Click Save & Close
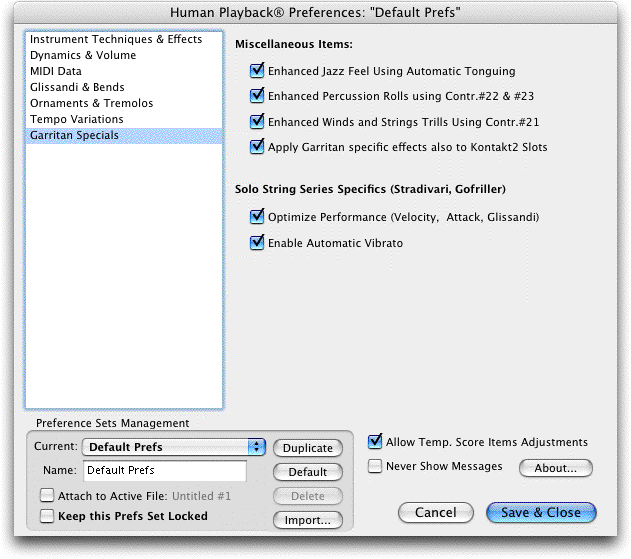This screenshot has height=559, width=631. coord(541,512)
